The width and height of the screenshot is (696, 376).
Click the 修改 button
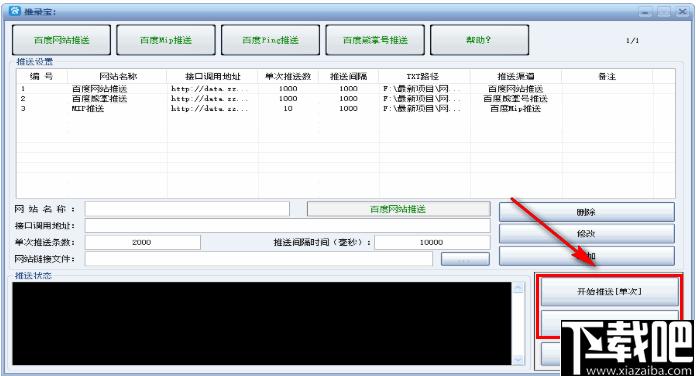(586, 234)
